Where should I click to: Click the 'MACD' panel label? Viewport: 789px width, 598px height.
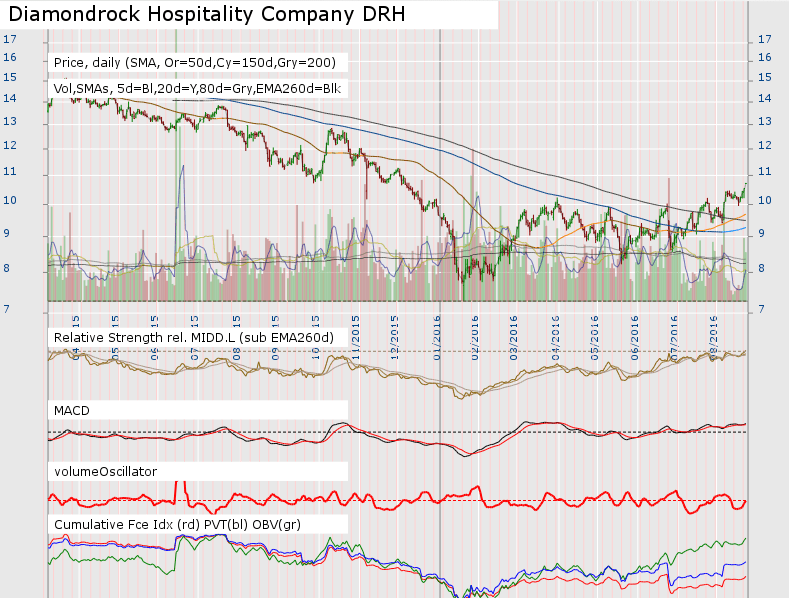click(71, 411)
